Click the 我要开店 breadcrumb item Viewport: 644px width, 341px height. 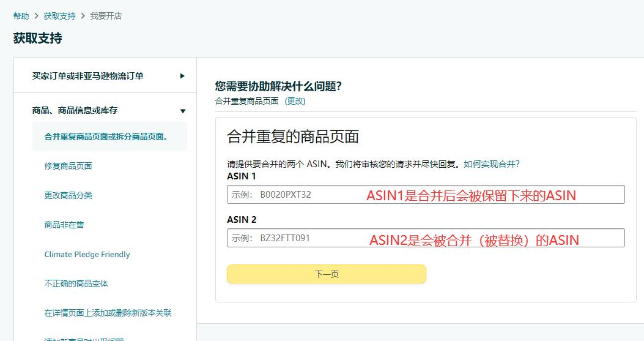(x=106, y=16)
